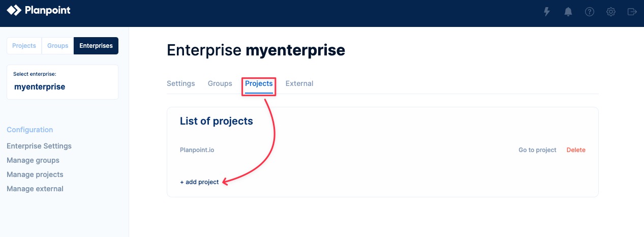The height and width of the screenshot is (237, 644).
Task: Open Enterprise Settings in sidebar
Action: tap(39, 146)
